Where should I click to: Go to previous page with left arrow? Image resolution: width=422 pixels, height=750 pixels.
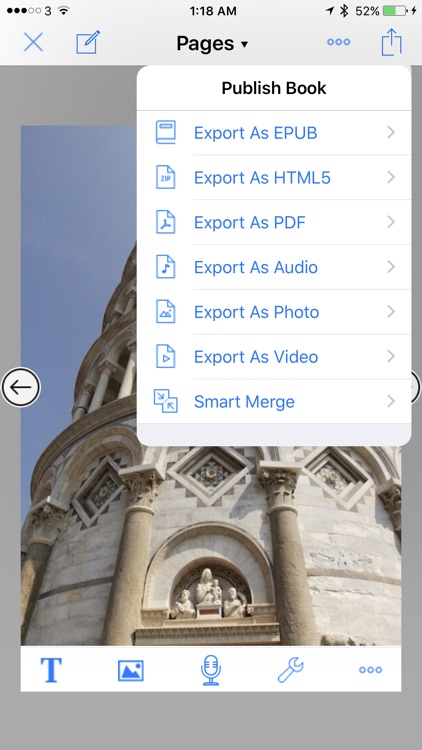pos(21,387)
